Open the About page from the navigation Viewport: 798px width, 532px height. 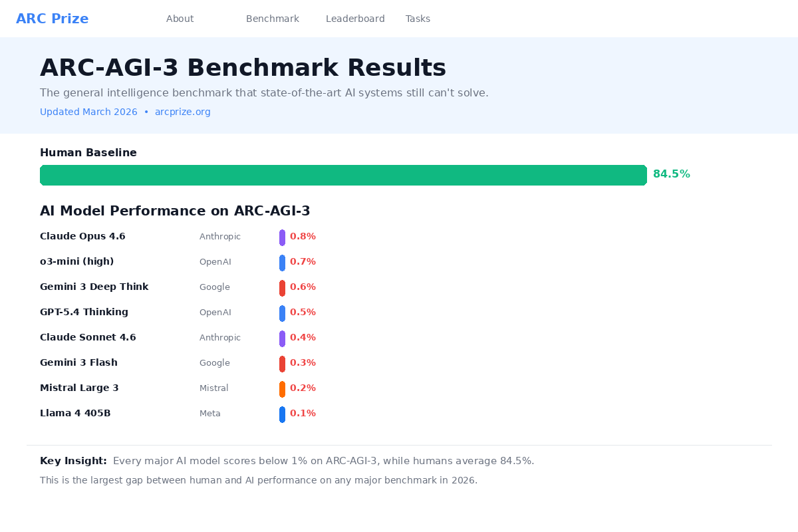pos(180,19)
